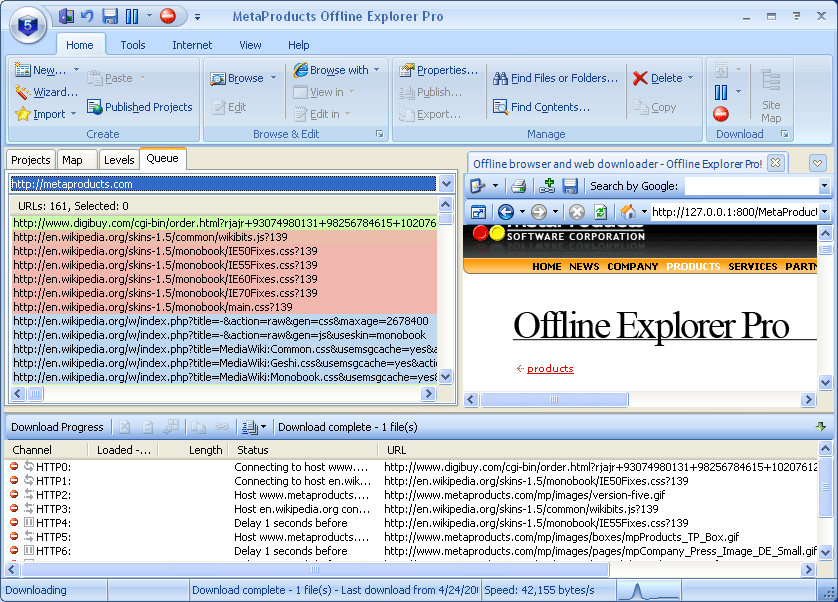Click the pause icon in quick access toolbar

click(x=132, y=16)
